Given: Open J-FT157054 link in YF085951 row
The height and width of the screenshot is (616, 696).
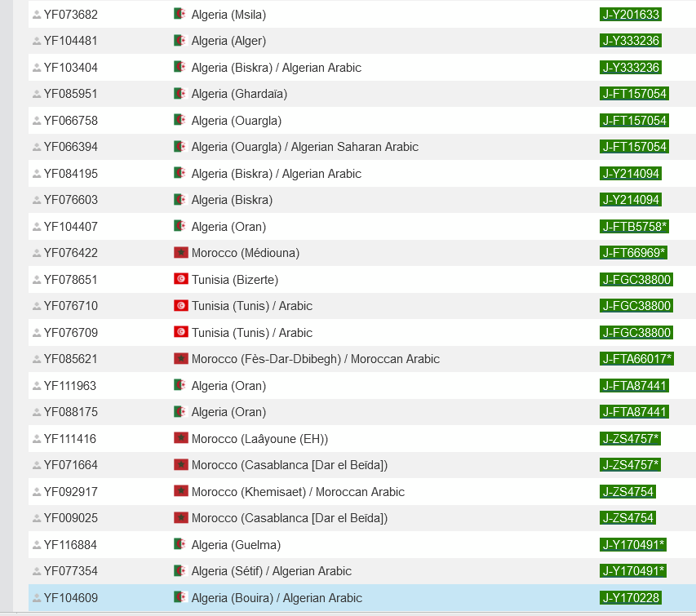Looking at the screenshot, I should (x=634, y=94).
